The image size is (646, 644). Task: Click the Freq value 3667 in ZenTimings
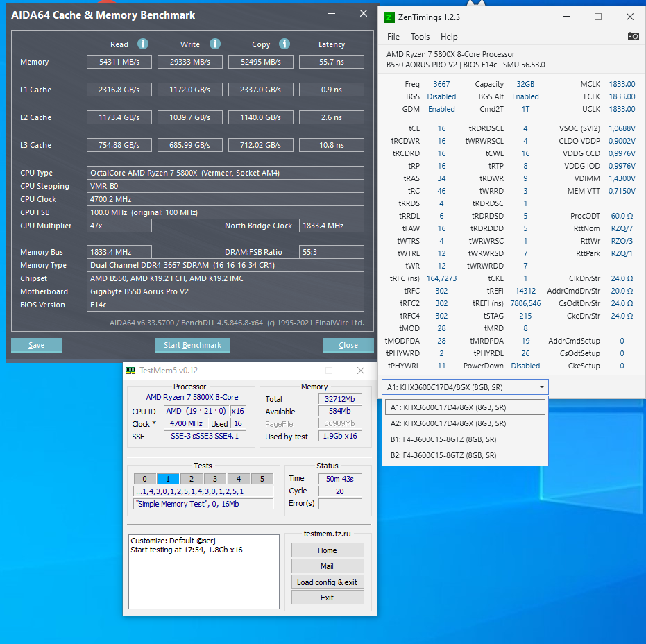441,84
